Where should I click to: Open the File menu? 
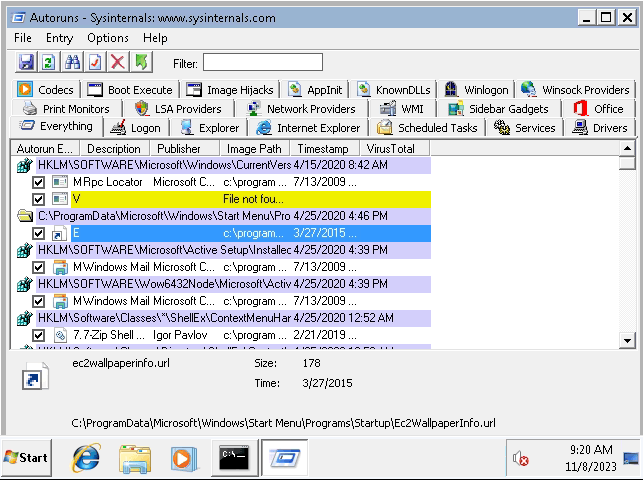[23, 38]
